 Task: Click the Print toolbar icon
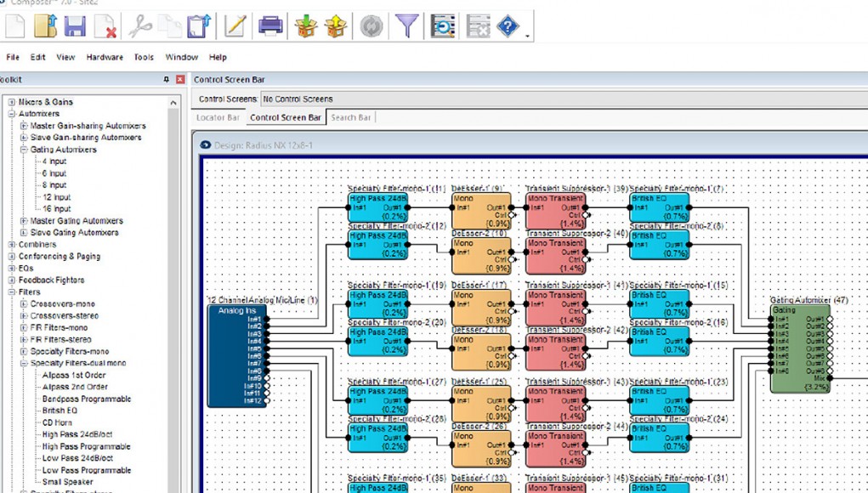pos(270,26)
